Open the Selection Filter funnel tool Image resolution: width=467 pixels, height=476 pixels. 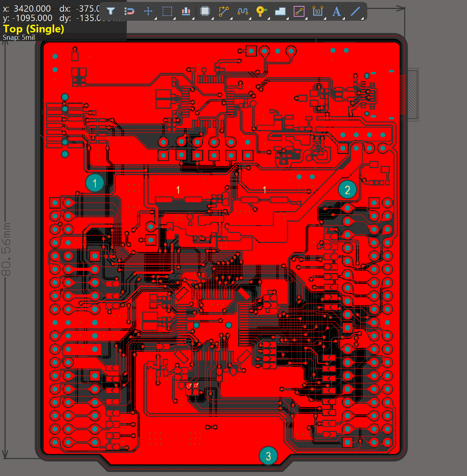pyautogui.click(x=111, y=11)
